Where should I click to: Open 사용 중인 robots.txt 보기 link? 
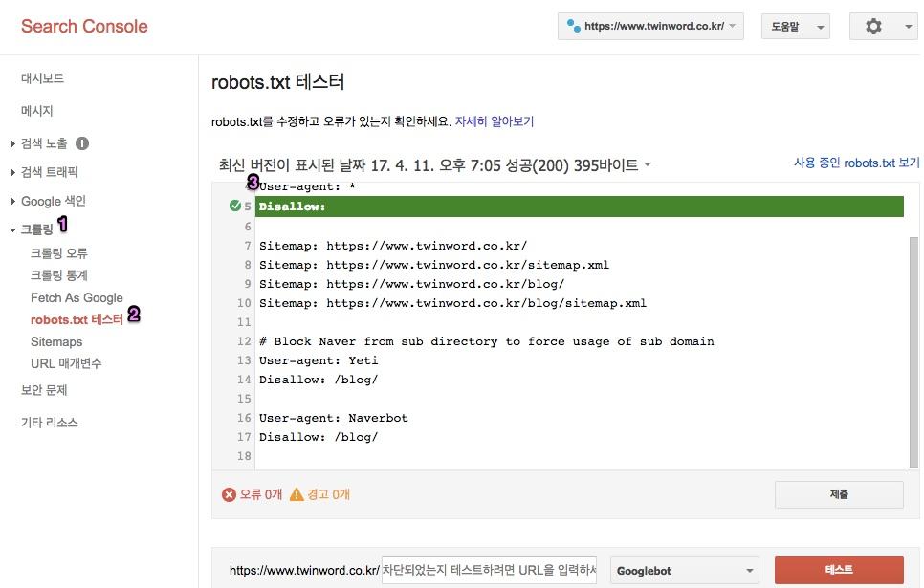(x=856, y=163)
